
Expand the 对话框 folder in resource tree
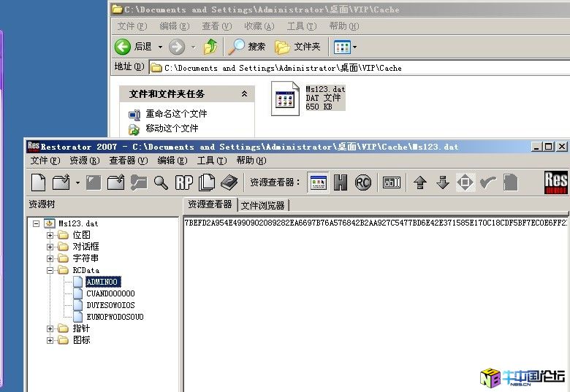click(50, 247)
